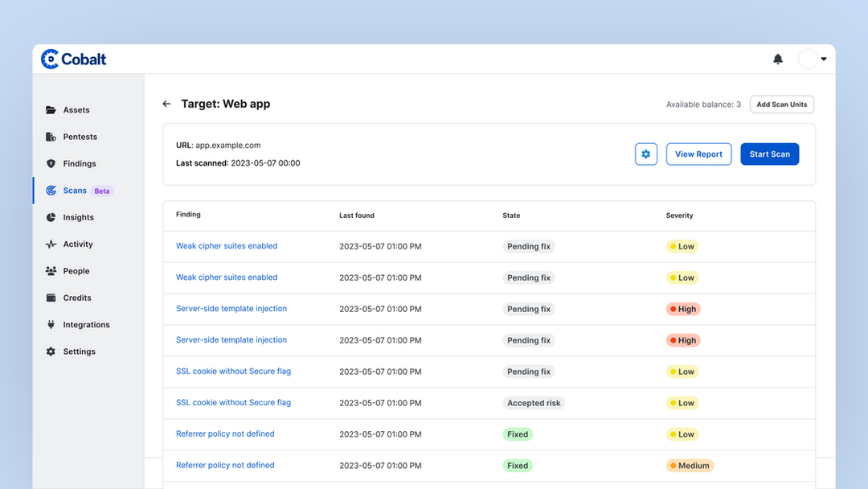Open scan settings gear icon
The width and height of the screenshot is (868, 489).
[x=645, y=154]
